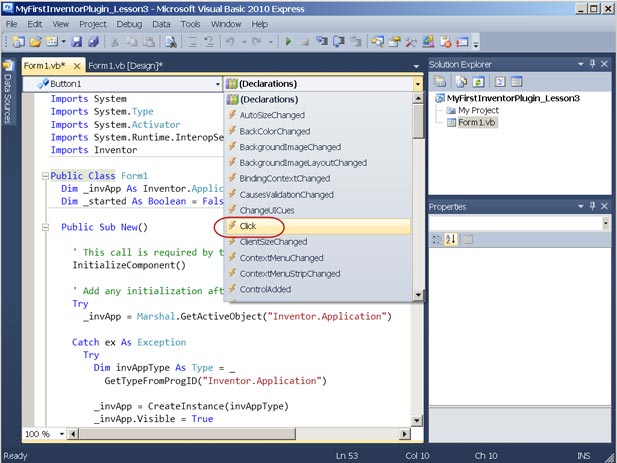Screen dimensions: 617x463
Task: Save the file with the floppy disk icon
Action: click(x=76, y=42)
